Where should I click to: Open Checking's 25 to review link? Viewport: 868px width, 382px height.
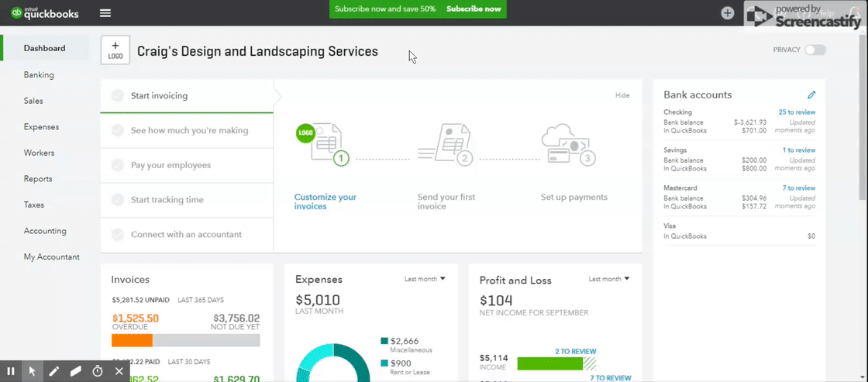pos(797,112)
